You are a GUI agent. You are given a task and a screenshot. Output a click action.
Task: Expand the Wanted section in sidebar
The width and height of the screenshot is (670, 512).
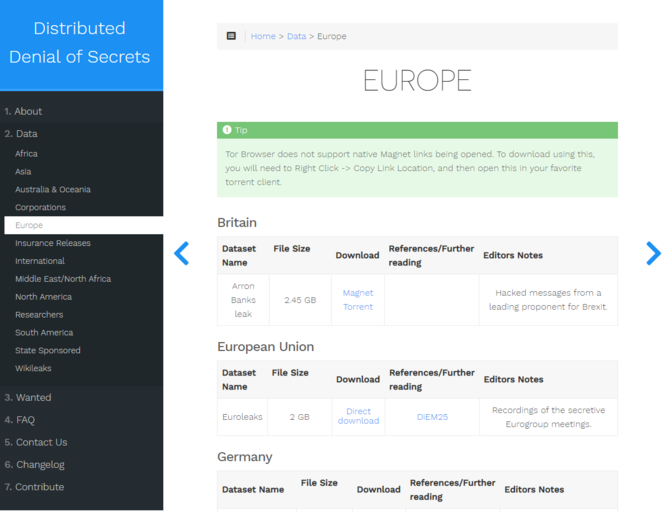point(28,397)
